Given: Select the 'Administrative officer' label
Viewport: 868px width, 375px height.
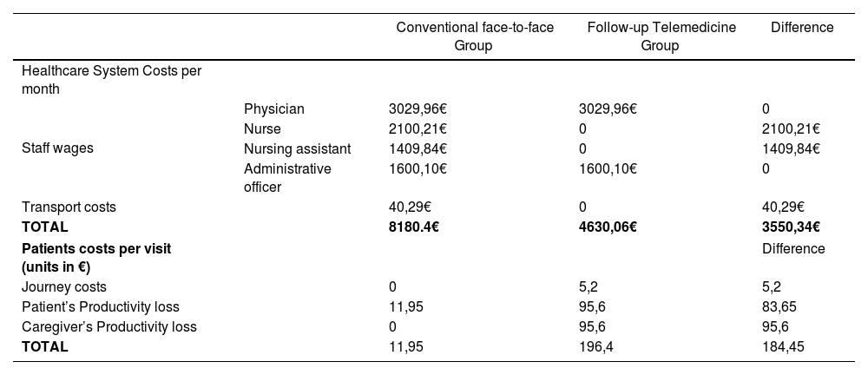Looking at the screenshot, I should 287,177.
